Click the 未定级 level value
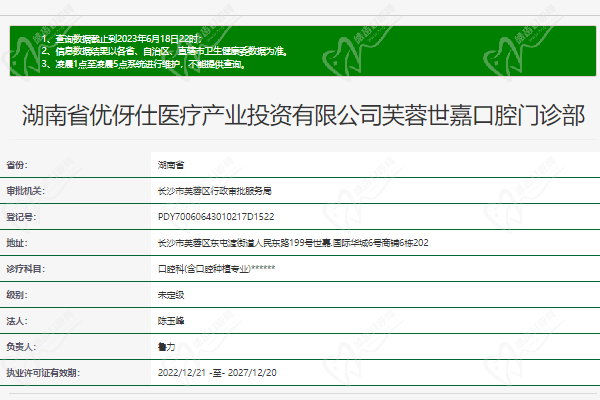This screenshot has width=600, height=400. coord(169,295)
